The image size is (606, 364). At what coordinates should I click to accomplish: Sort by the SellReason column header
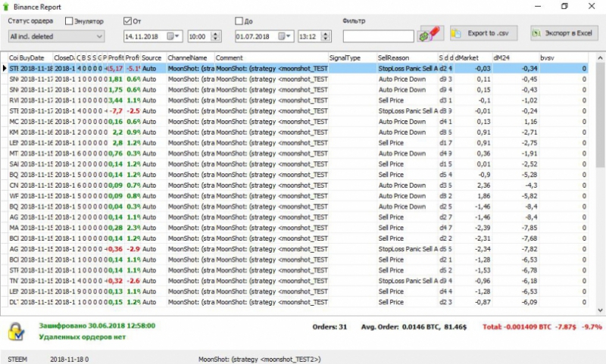pos(408,58)
